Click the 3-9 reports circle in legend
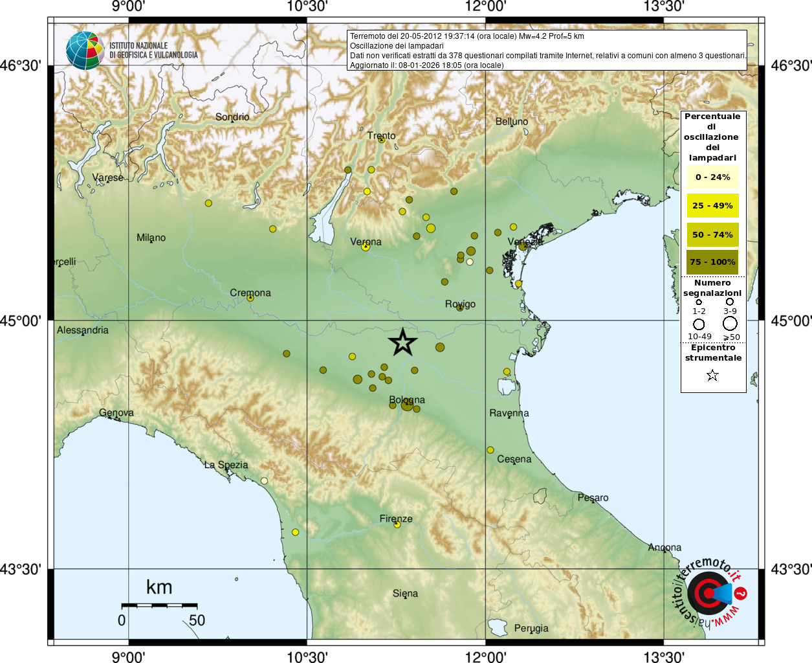812x663 pixels. (x=730, y=302)
